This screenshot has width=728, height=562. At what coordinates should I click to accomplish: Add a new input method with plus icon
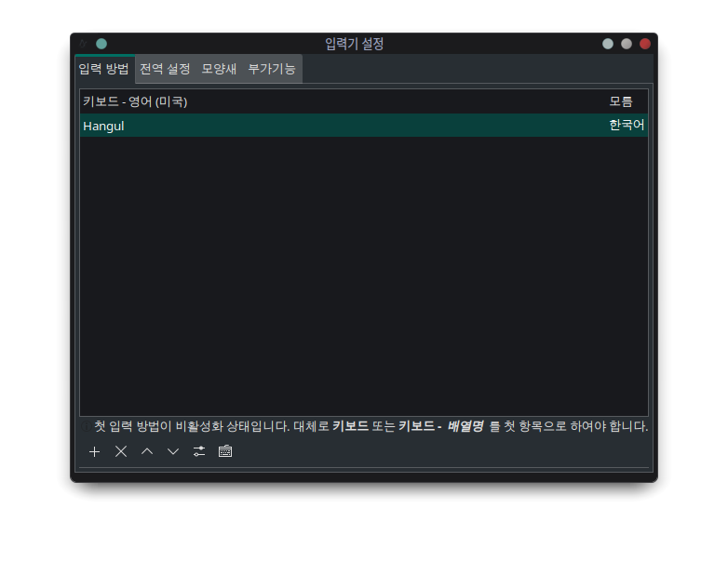click(94, 451)
